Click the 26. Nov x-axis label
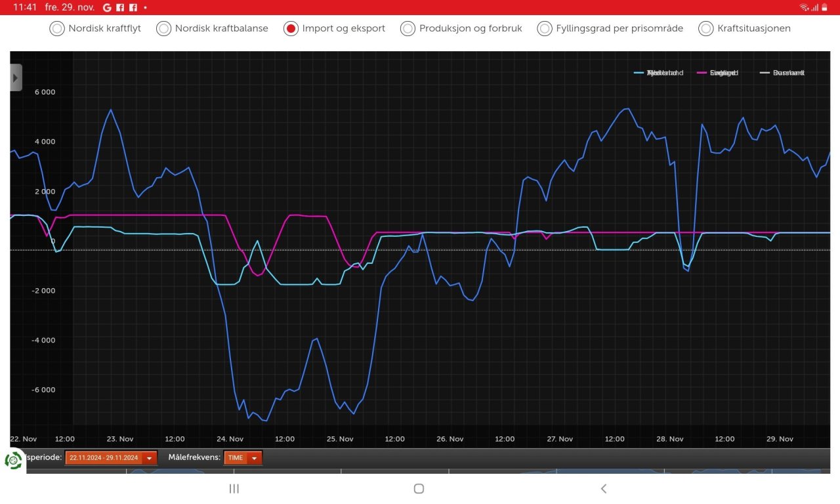 tap(450, 439)
